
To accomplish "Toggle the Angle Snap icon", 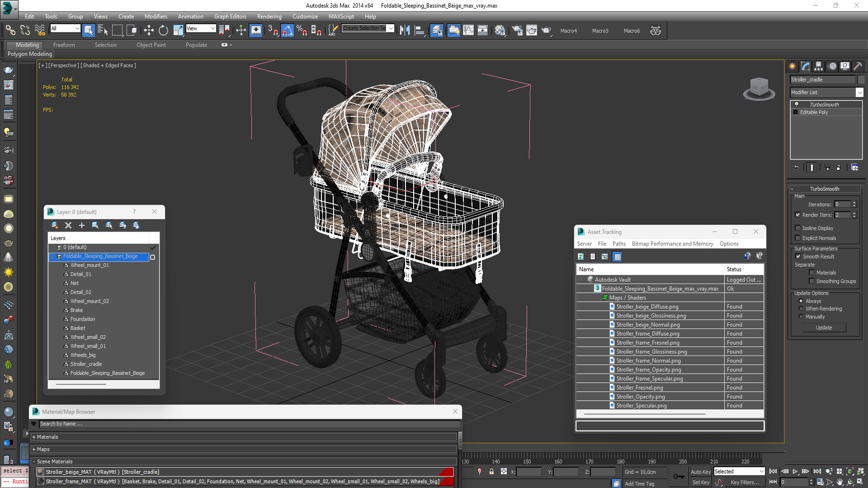I will (288, 30).
